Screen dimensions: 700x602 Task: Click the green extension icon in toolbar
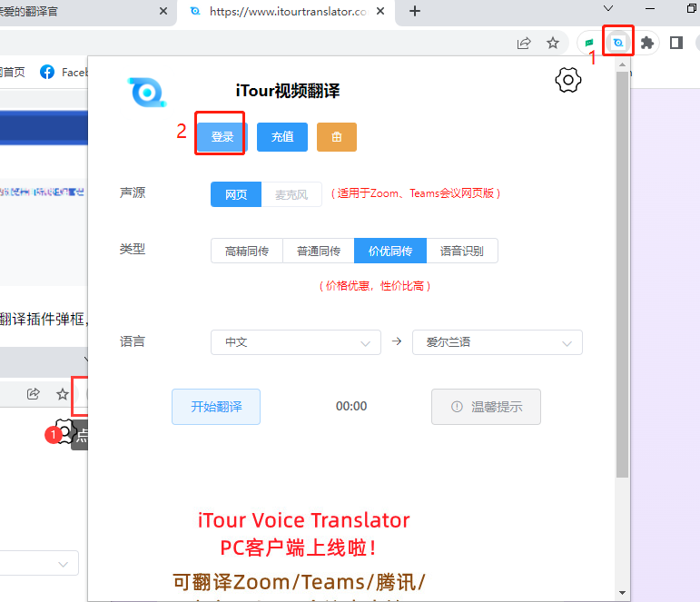(x=589, y=43)
